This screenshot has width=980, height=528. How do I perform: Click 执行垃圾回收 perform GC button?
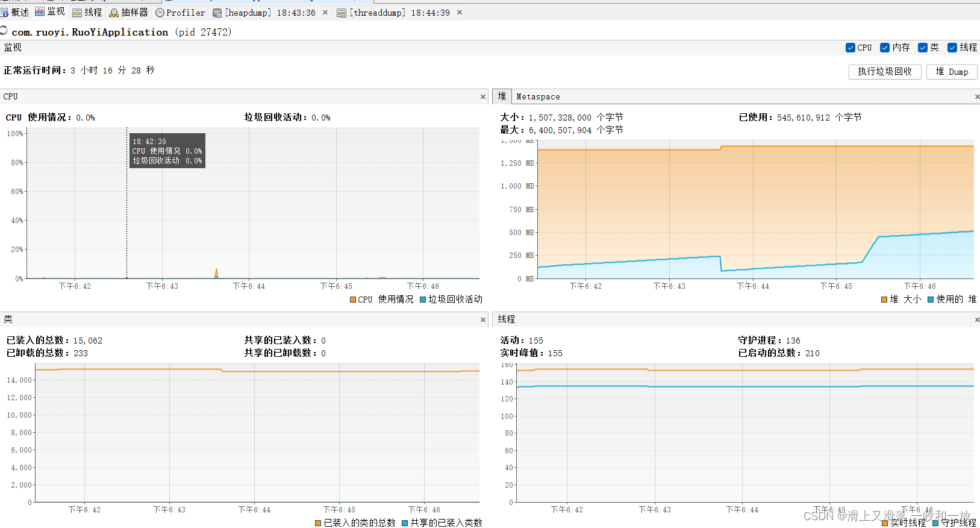tap(885, 71)
